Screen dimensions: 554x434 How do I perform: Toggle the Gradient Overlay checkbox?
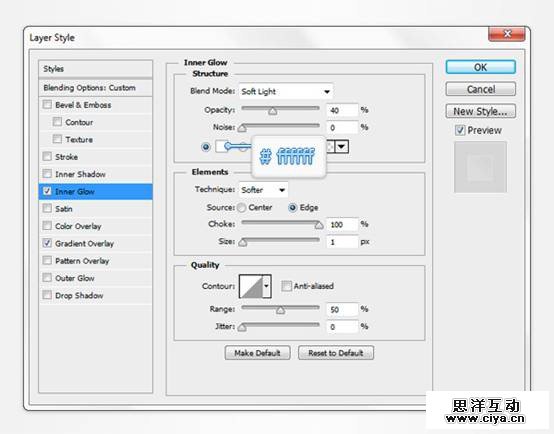pyautogui.click(x=47, y=243)
